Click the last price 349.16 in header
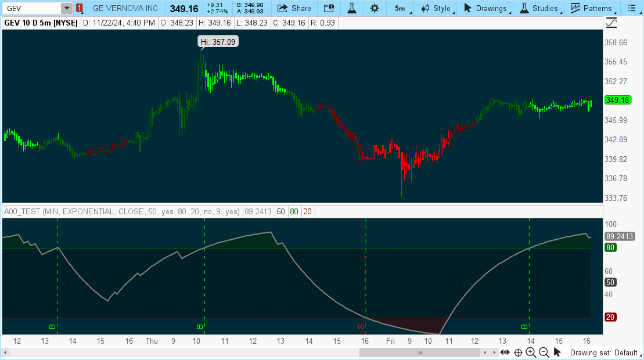 184,9
